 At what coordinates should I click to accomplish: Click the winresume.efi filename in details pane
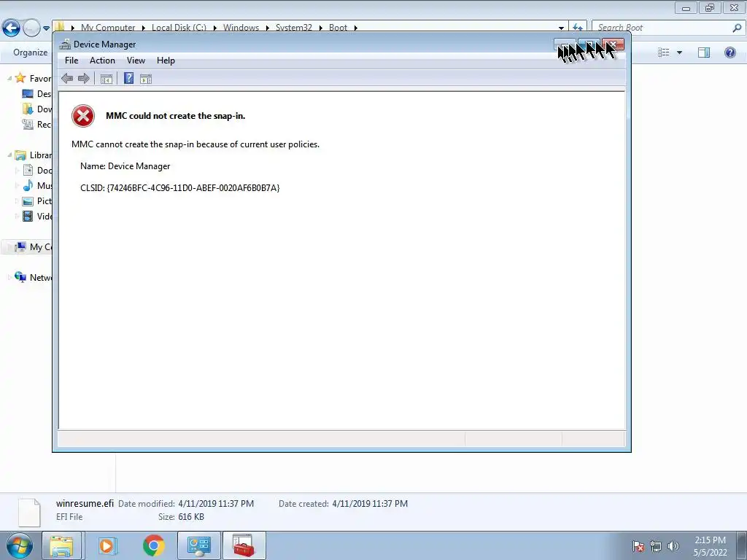85,503
